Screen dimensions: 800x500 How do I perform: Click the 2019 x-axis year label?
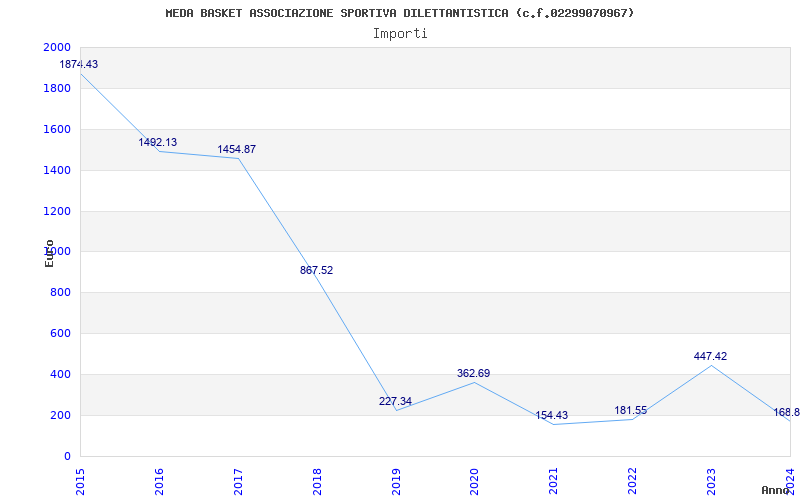click(396, 482)
